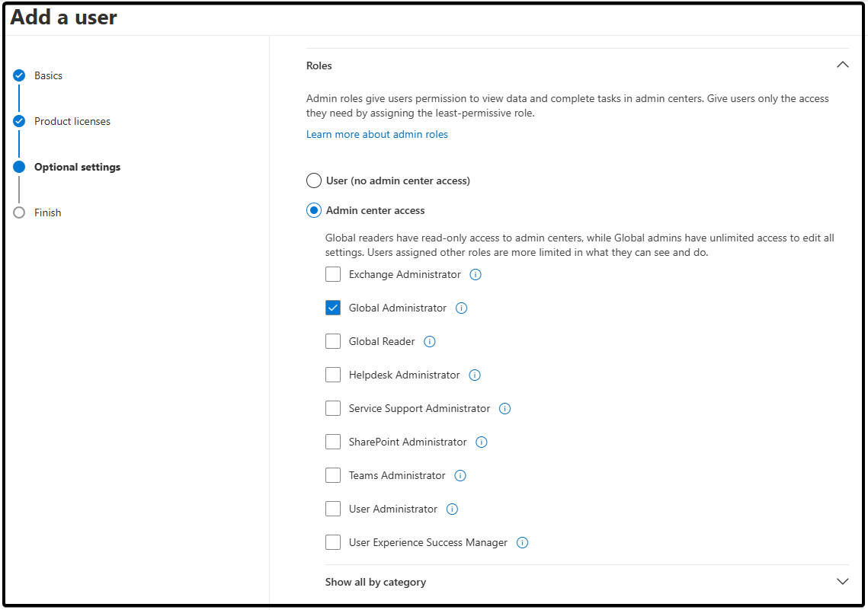Check User Experience Success Manager checkbox
The width and height of the screenshot is (868, 610).
[333, 542]
